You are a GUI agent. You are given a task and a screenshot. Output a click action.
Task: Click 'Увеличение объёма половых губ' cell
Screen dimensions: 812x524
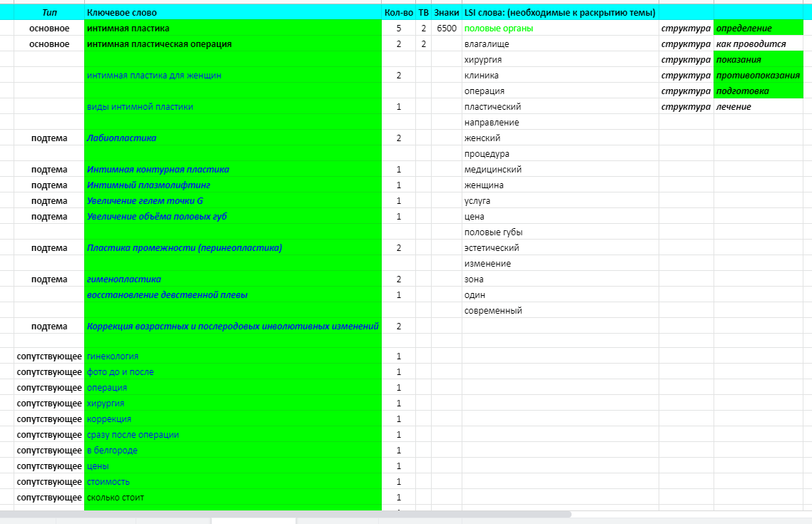pos(233,216)
